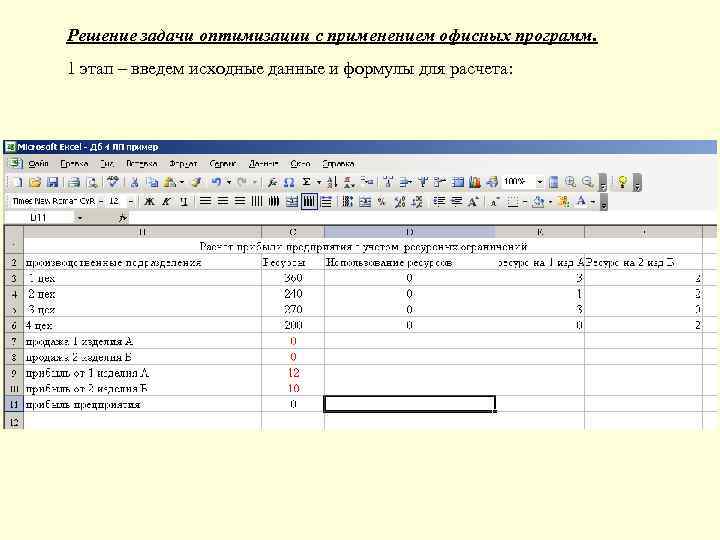Screen dimensions: 720x540
Task: Select cell with value 360
Action: (293, 278)
